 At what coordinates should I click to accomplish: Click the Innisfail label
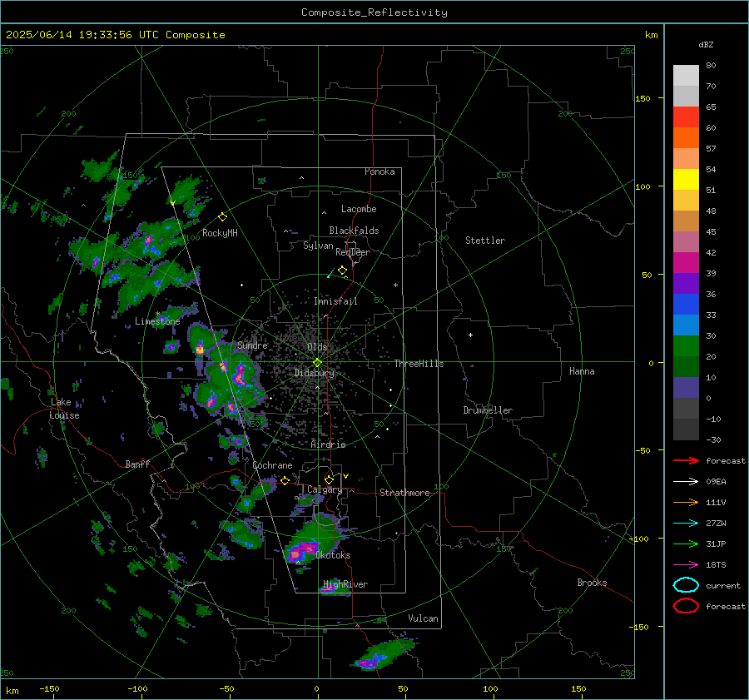coord(335,301)
